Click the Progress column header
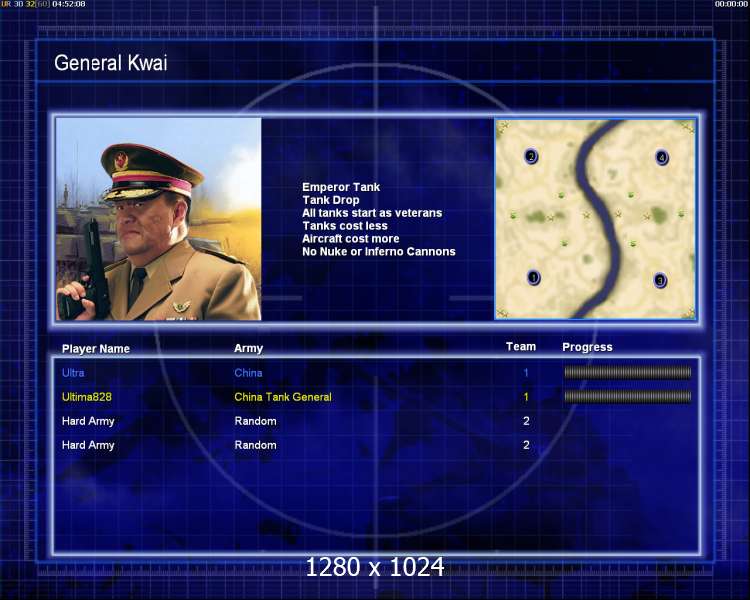This screenshot has height=600, width=750. [x=587, y=347]
